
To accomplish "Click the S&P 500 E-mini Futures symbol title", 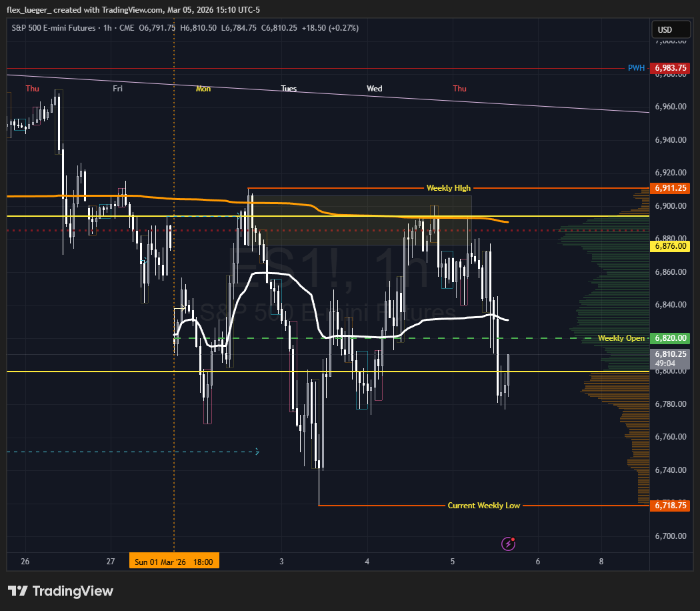I will click(53, 28).
